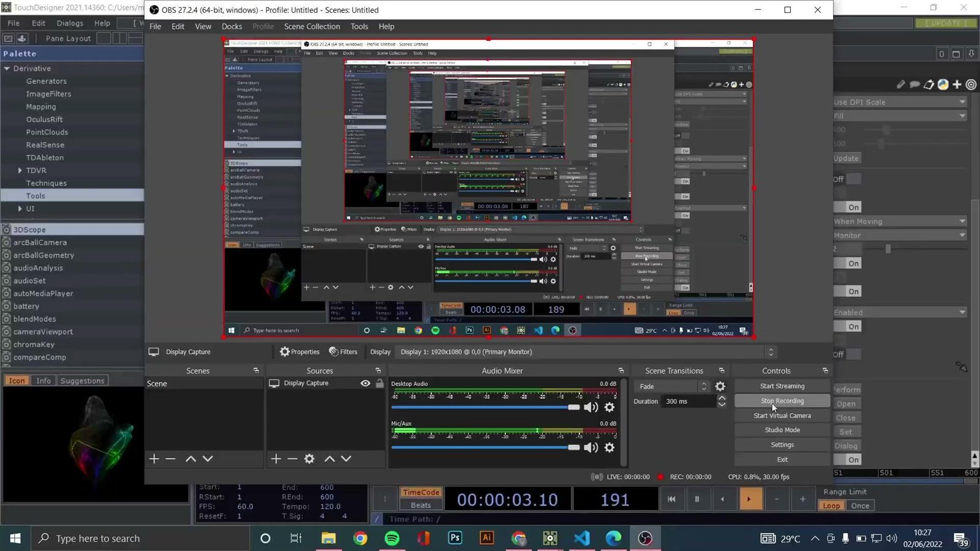Collapse the Derivative palette folder
The height and width of the screenshot is (551, 980).
pos(7,69)
